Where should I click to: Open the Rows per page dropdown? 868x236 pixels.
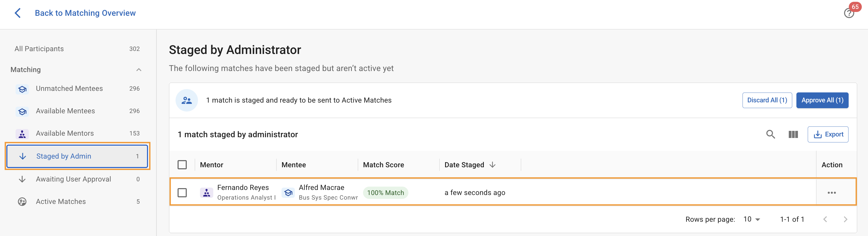(x=752, y=219)
